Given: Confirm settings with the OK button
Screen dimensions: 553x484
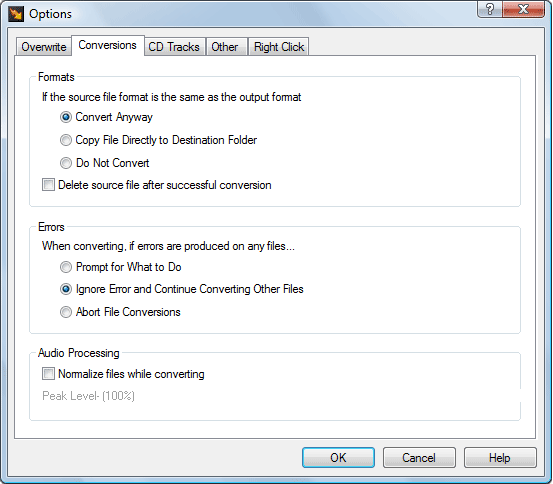Looking at the screenshot, I should (x=338, y=458).
